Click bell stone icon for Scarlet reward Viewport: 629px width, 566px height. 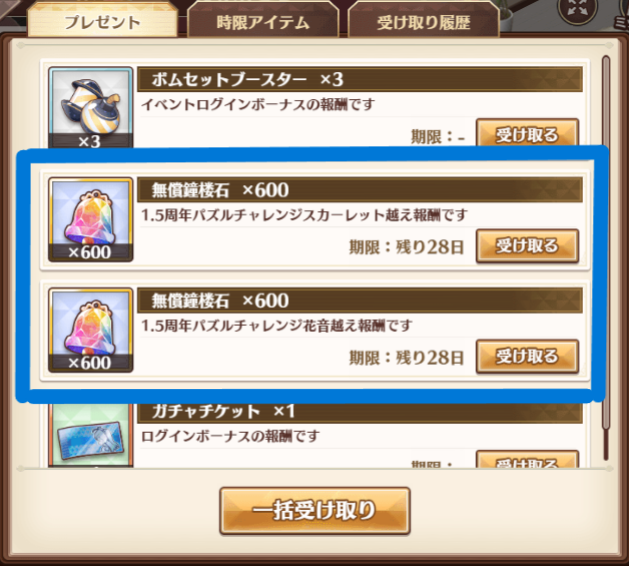point(91,219)
